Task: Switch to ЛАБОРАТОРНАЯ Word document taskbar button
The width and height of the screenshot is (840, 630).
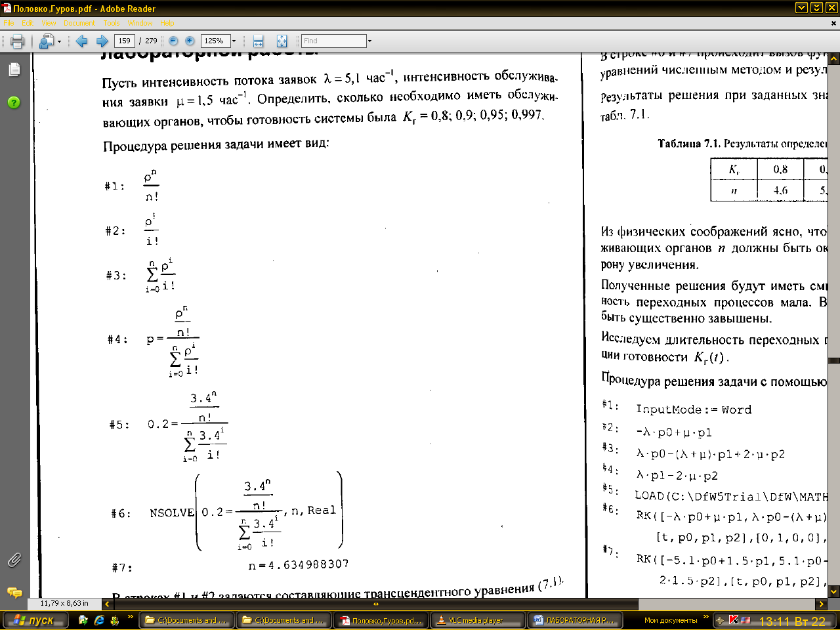Action: [x=576, y=620]
